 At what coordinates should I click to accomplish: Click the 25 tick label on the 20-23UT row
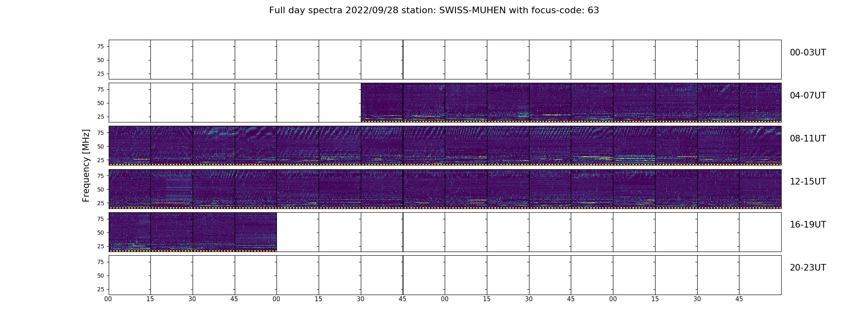pyautogui.click(x=100, y=289)
